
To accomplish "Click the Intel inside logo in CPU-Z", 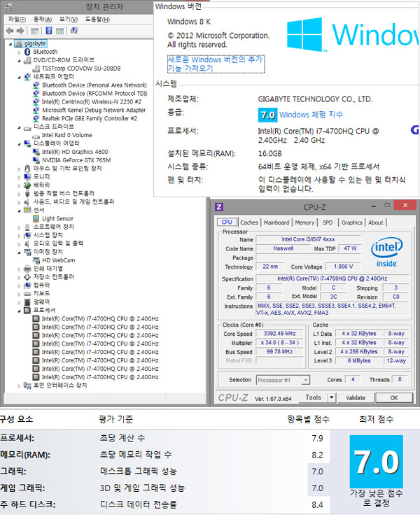I will pos(386,252).
